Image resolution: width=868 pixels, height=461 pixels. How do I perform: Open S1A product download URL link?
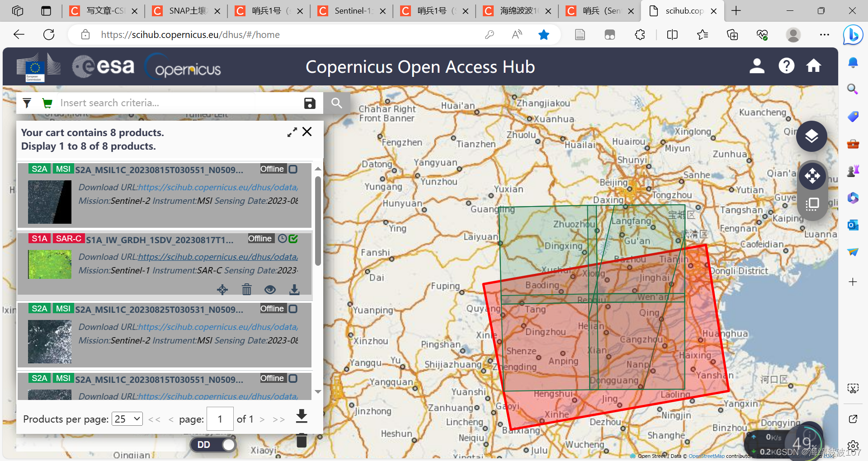(218, 257)
